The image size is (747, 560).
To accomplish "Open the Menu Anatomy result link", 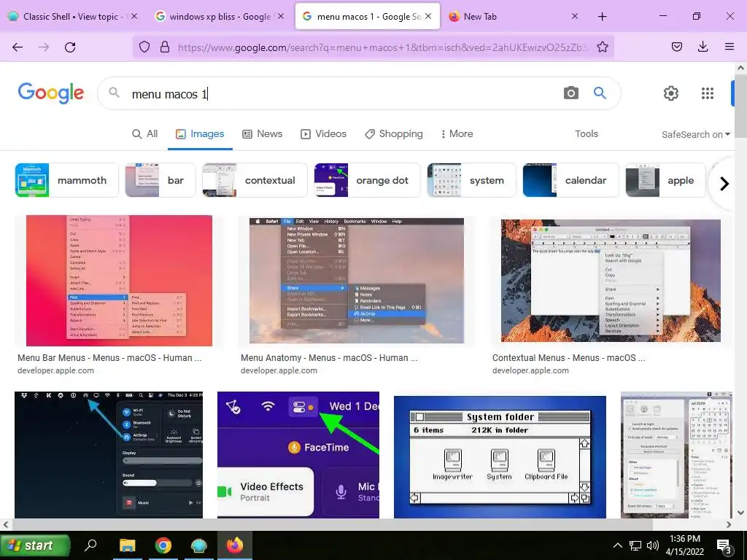I will point(329,357).
